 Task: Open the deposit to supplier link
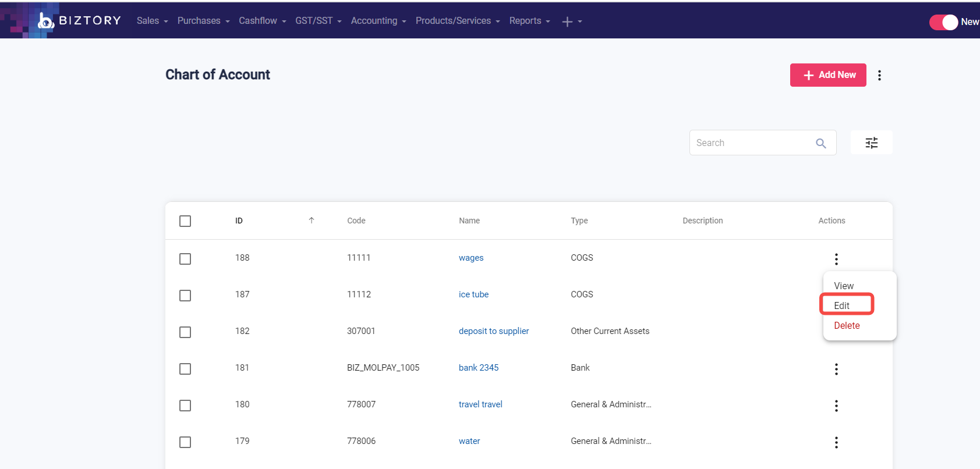point(494,331)
